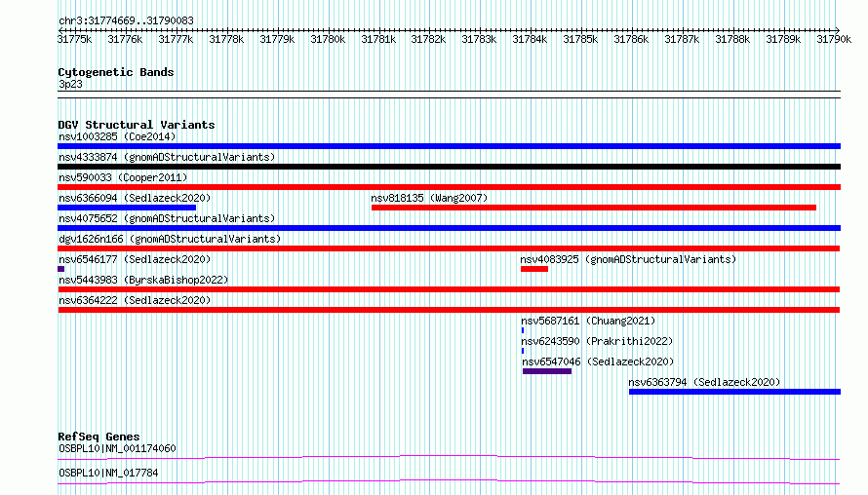Select the blue nsv1003285 variant bar

449,146
